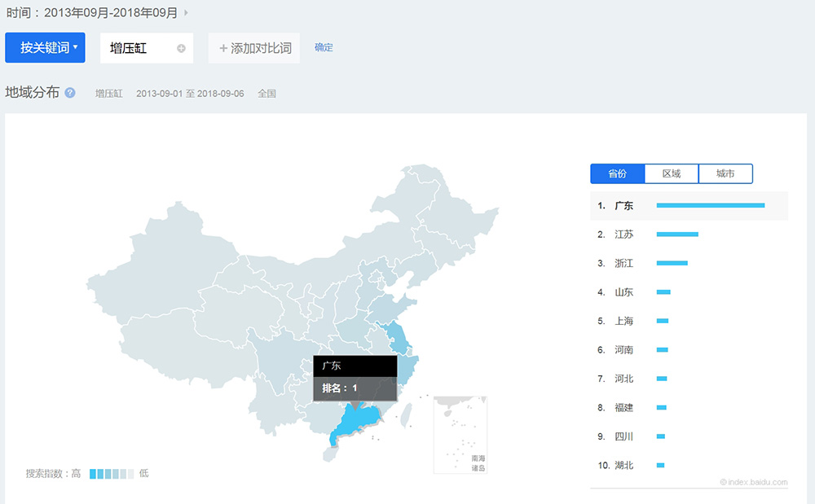Click 浙江 in the province ranking

click(x=622, y=262)
